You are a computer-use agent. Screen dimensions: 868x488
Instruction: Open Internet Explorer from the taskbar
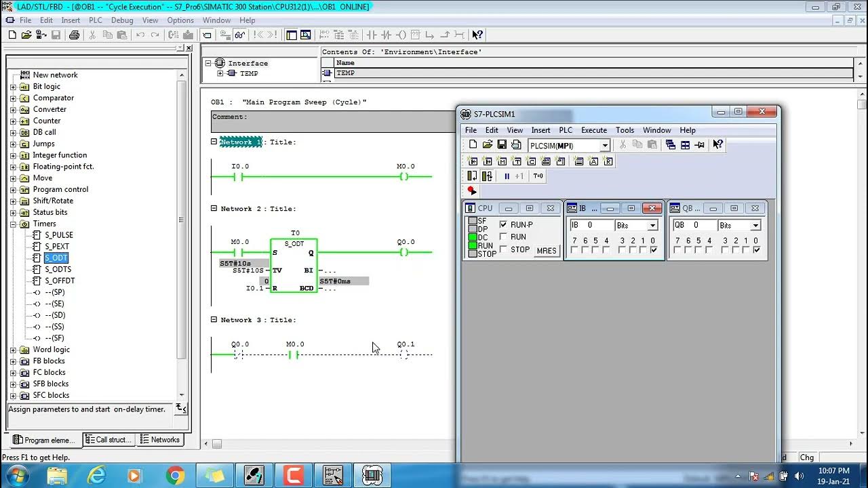(x=96, y=476)
